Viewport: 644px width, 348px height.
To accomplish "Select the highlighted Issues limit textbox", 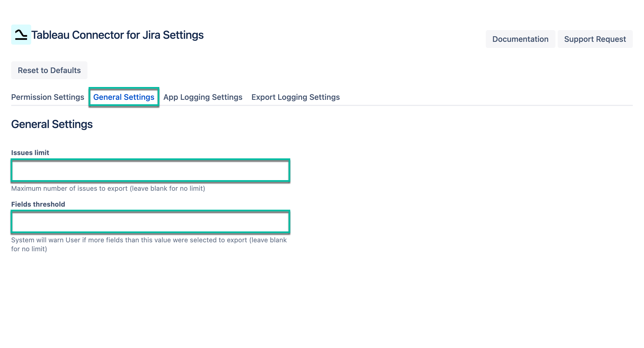I will (150, 170).
